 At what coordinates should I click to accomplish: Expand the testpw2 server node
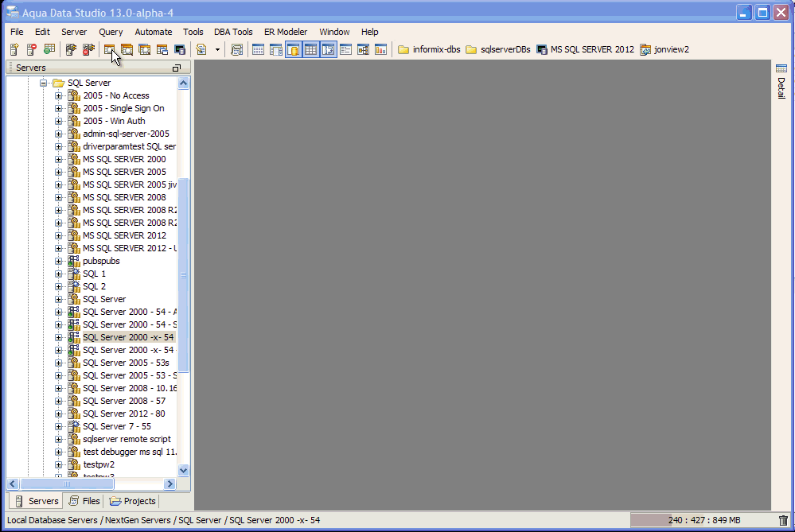click(58, 464)
